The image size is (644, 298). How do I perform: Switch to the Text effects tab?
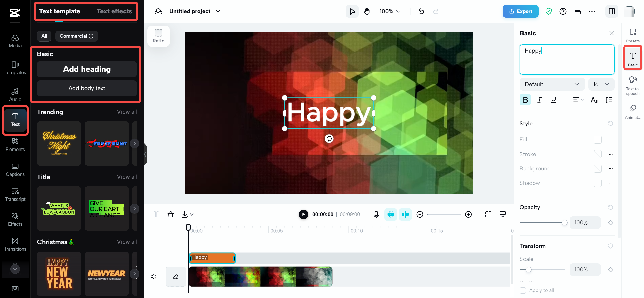click(x=114, y=11)
